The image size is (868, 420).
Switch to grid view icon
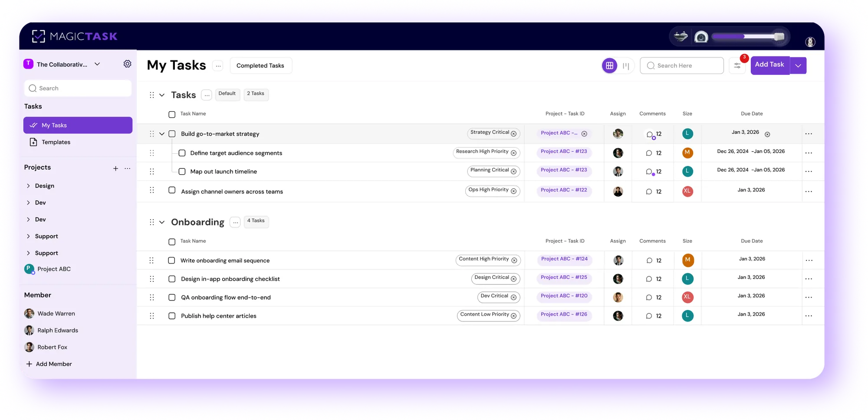(609, 66)
